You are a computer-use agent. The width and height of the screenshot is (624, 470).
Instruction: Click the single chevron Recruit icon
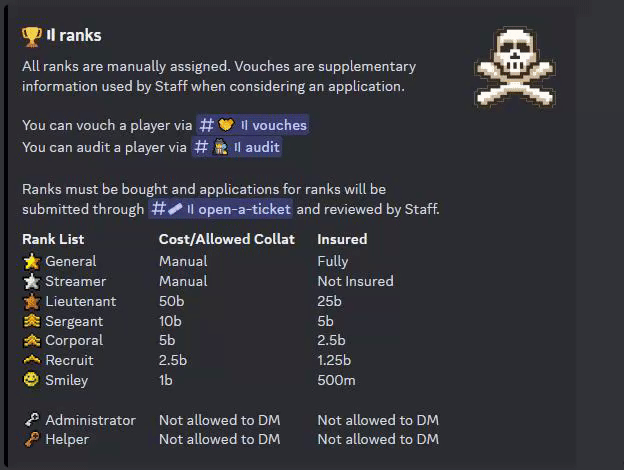coord(32,360)
